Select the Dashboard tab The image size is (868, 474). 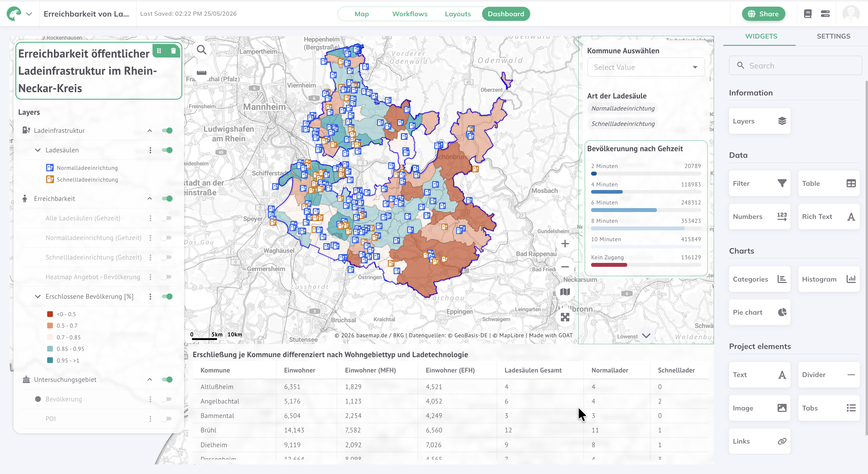tap(506, 14)
